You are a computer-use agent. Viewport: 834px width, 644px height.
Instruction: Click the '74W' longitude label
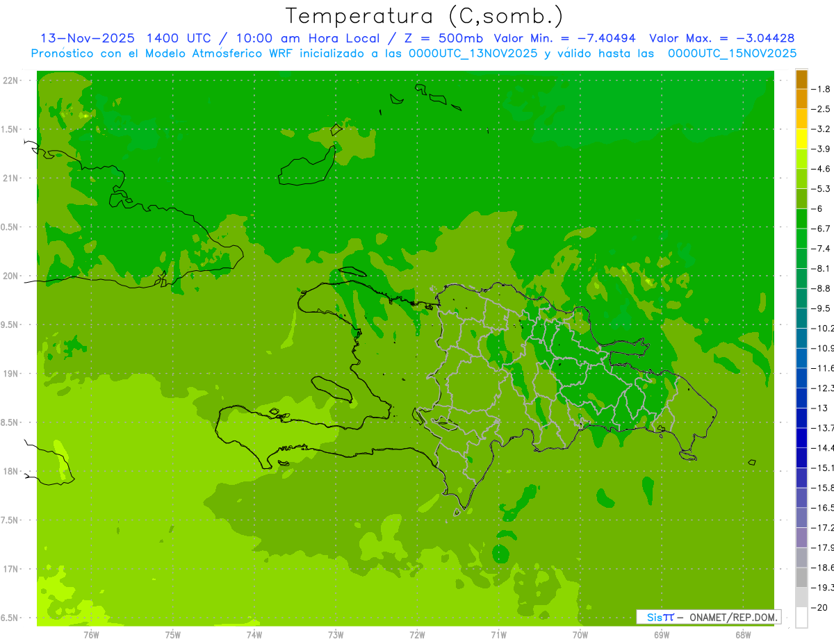coord(254,634)
